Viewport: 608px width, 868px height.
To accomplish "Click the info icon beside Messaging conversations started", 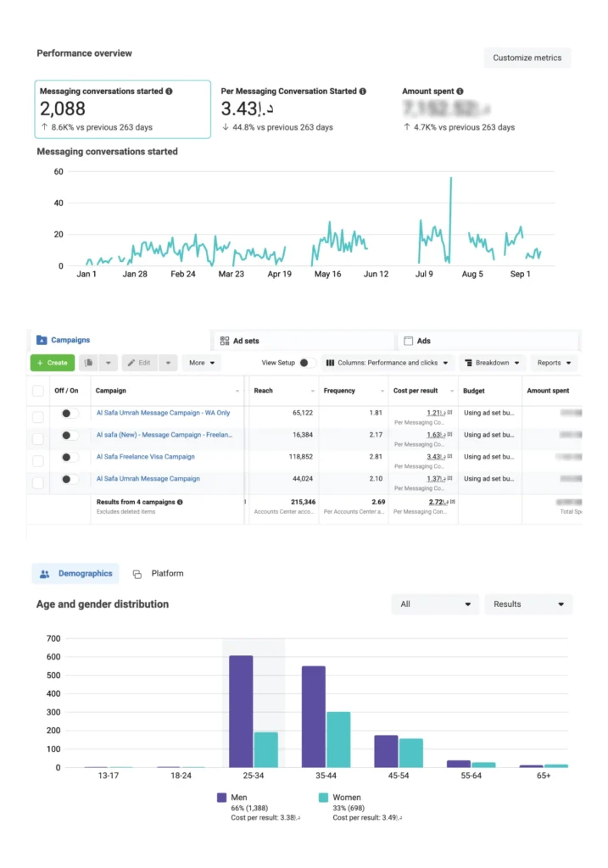I will pyautogui.click(x=170, y=92).
